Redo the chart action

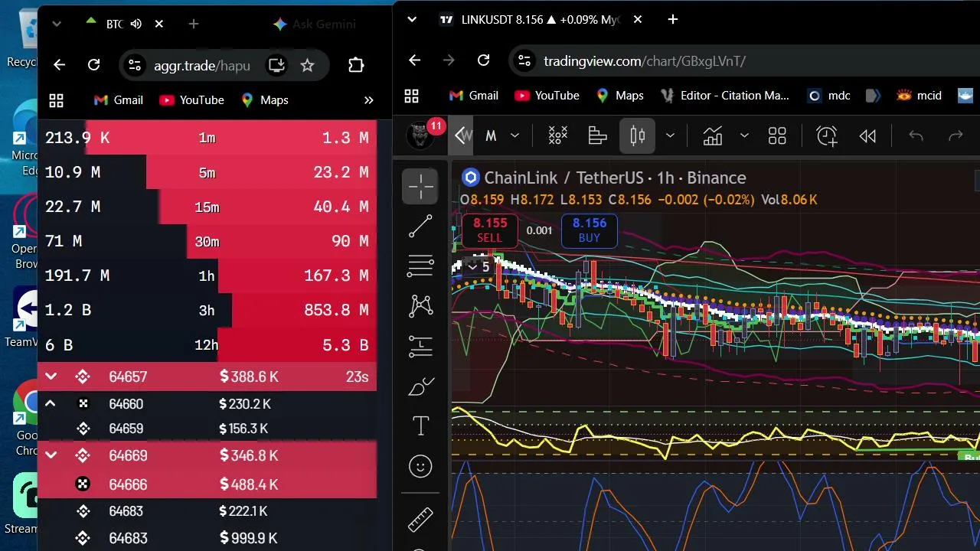955,136
